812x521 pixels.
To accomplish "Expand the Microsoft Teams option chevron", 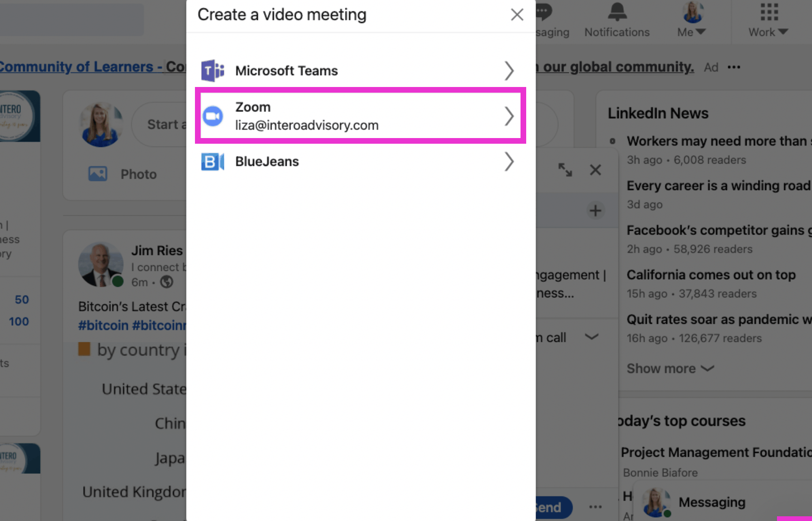I will point(509,71).
